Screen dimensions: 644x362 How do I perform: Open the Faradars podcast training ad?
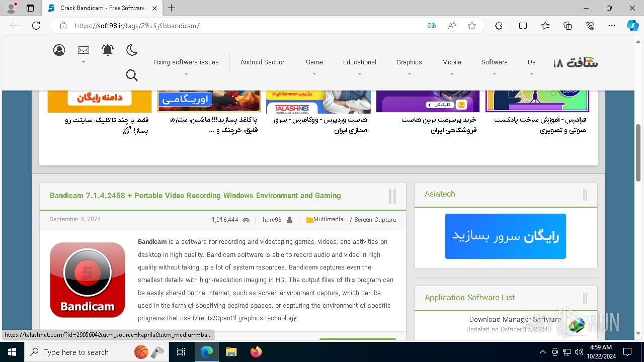pos(537,102)
